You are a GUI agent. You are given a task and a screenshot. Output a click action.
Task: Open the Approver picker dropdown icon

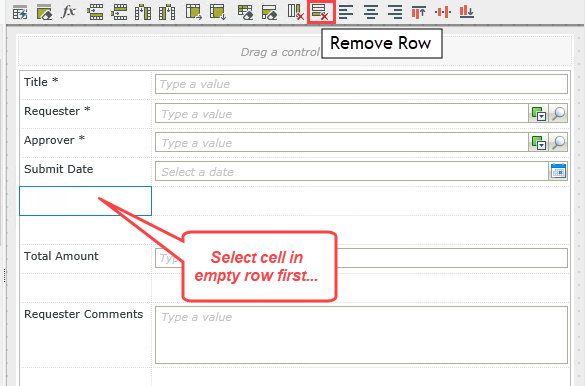[x=538, y=142]
